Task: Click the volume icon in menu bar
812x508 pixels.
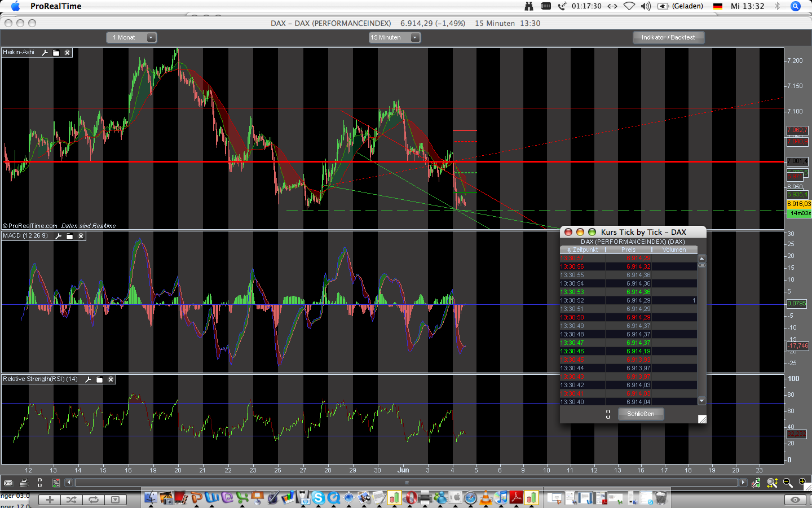Action: [x=646, y=6]
